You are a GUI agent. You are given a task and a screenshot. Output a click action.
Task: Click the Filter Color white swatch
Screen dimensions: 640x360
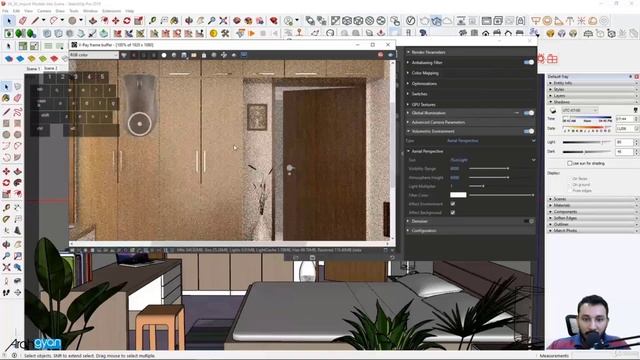(x=458, y=195)
